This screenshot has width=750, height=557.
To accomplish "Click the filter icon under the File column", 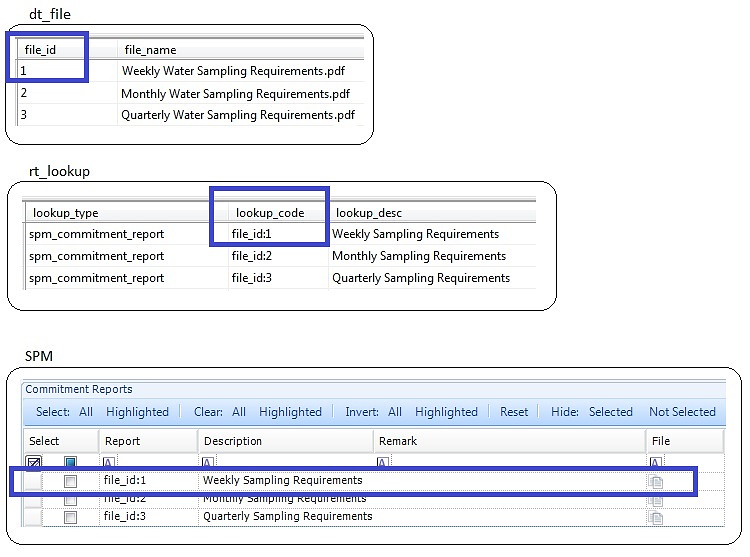I will 656,462.
